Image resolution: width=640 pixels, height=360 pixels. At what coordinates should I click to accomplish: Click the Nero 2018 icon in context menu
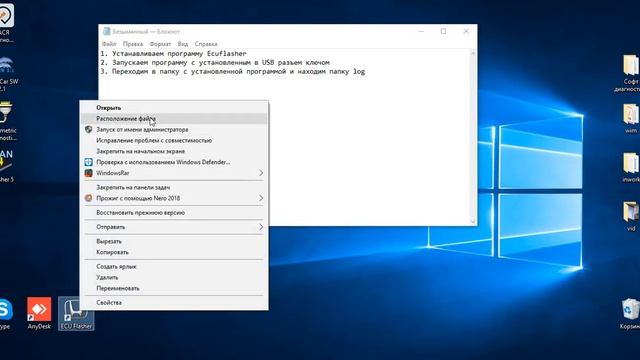tap(88, 198)
